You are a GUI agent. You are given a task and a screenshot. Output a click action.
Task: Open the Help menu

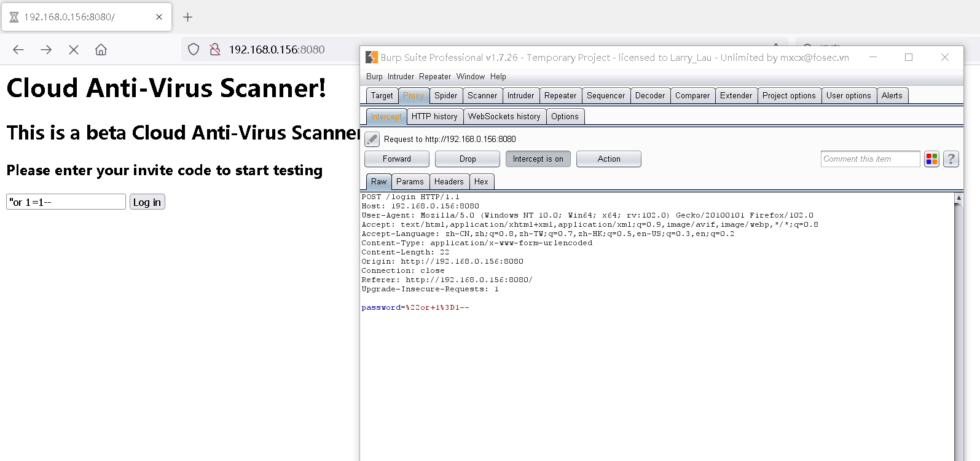[498, 77]
